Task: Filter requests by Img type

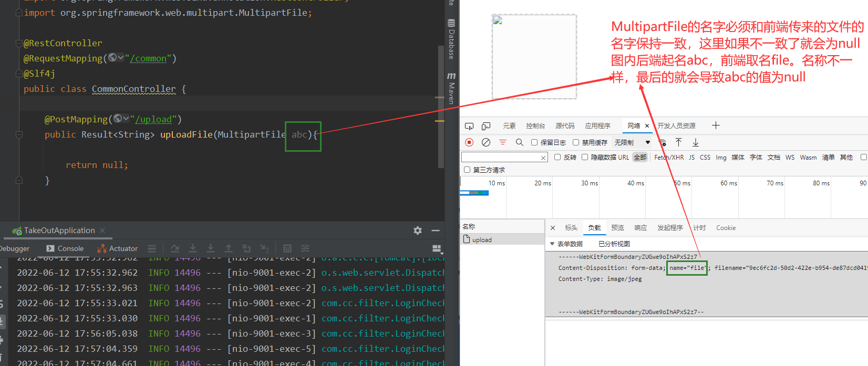Action: pyautogui.click(x=721, y=157)
